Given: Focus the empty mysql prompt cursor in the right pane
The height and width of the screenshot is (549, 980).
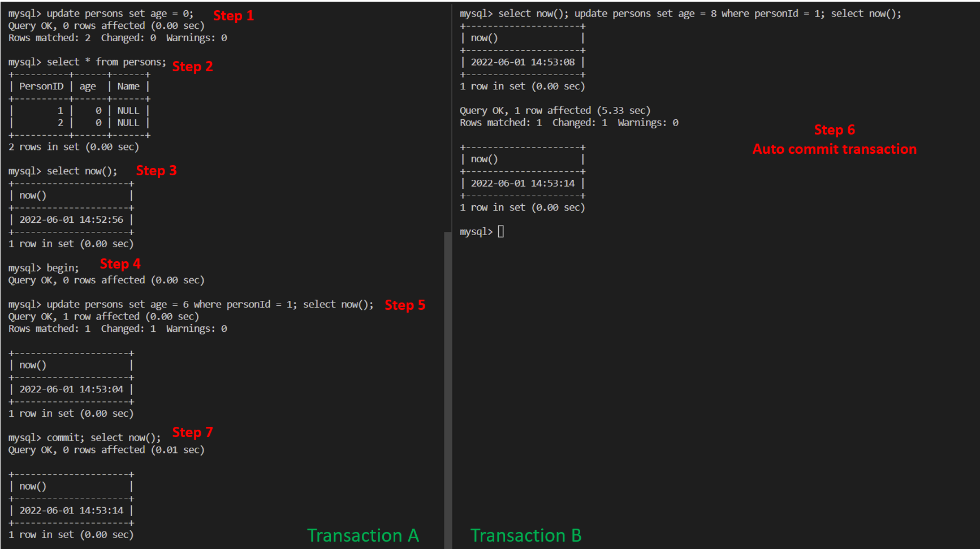Looking at the screenshot, I should coord(501,232).
